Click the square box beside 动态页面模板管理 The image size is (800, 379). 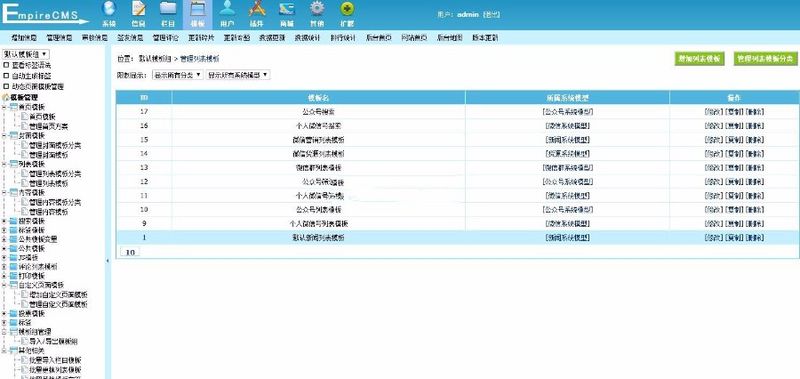pyautogui.click(x=6, y=86)
